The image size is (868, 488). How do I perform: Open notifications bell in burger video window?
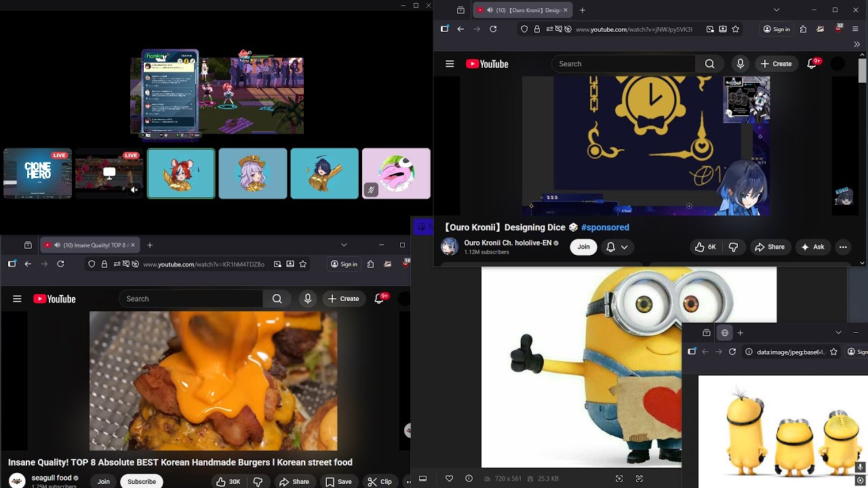click(380, 299)
